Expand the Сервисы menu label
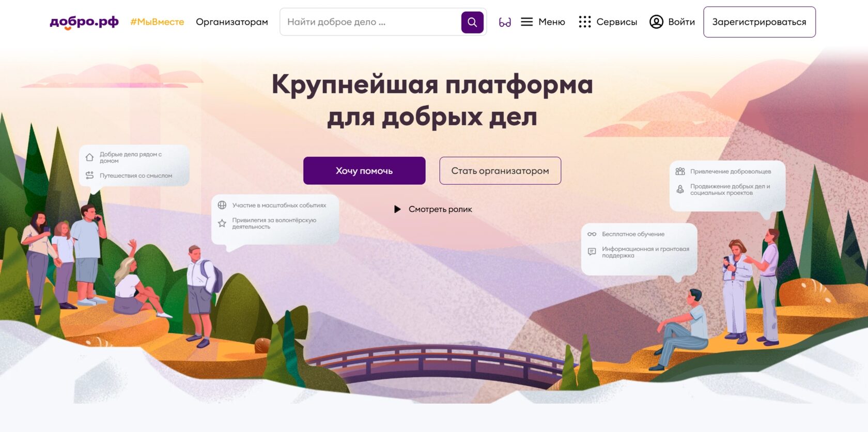The height and width of the screenshot is (432, 868). click(x=617, y=22)
